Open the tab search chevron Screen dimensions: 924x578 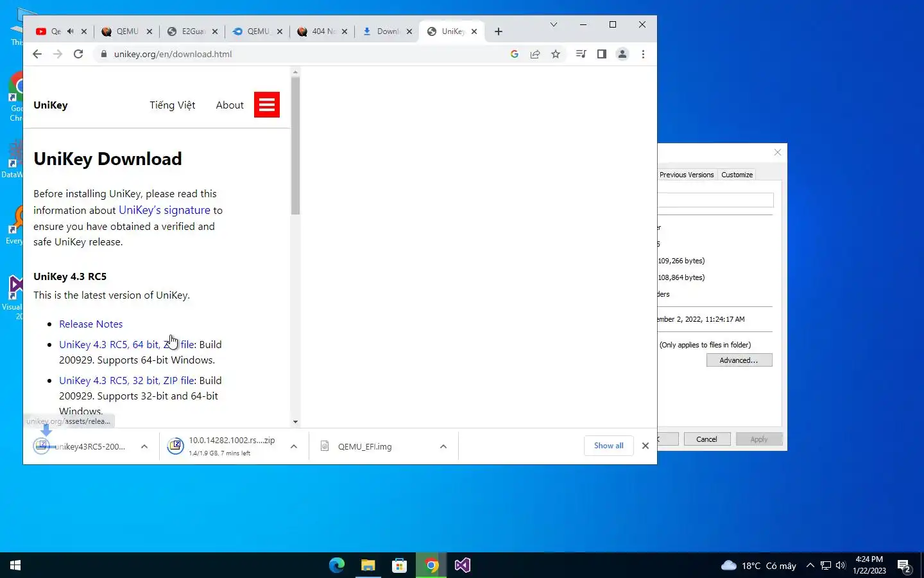click(554, 24)
